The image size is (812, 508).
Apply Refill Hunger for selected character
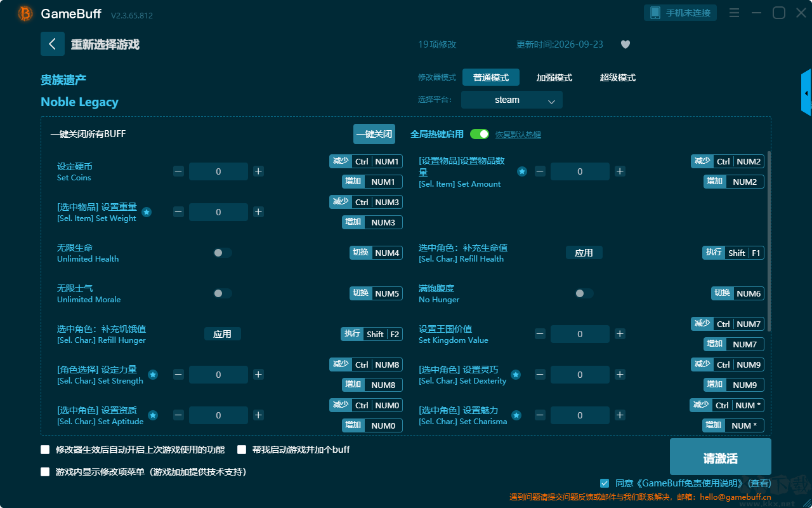click(223, 334)
